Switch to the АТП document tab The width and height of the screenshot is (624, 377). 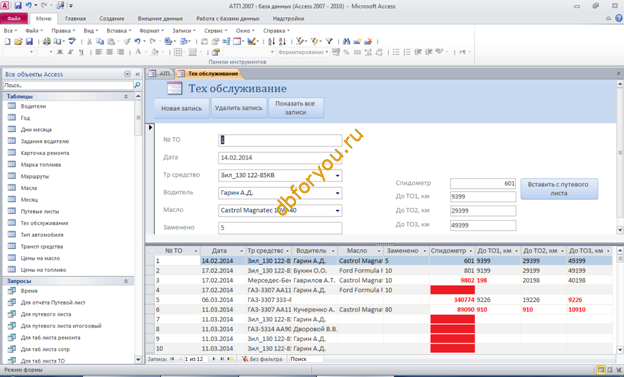pyautogui.click(x=160, y=74)
